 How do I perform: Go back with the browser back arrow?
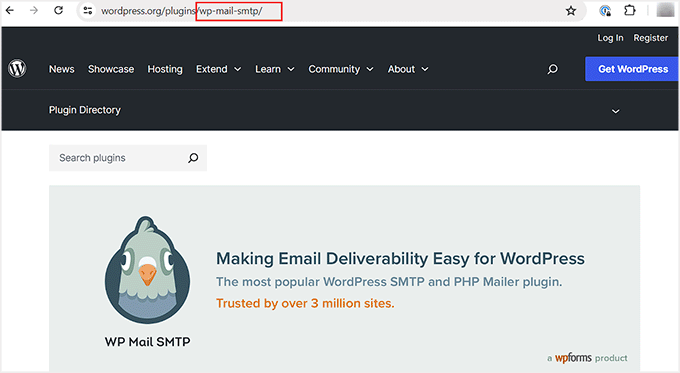(10, 10)
